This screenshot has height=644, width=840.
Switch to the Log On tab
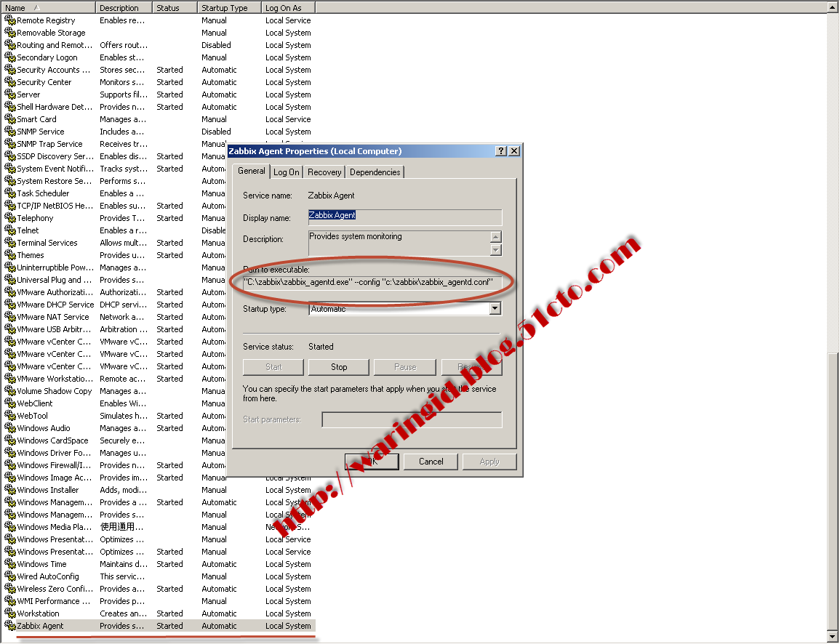(x=286, y=172)
